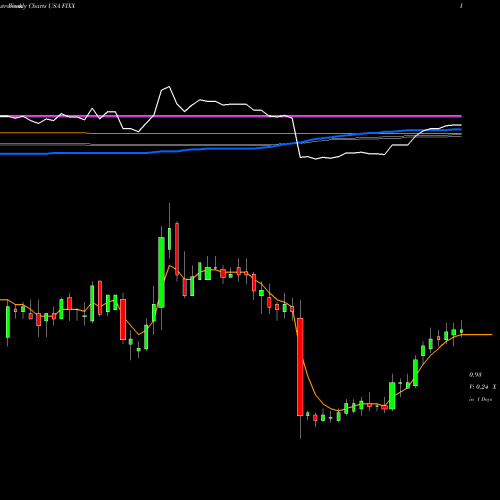Click the tallest green candle near the peak
500x500 pixels.
coord(161,272)
